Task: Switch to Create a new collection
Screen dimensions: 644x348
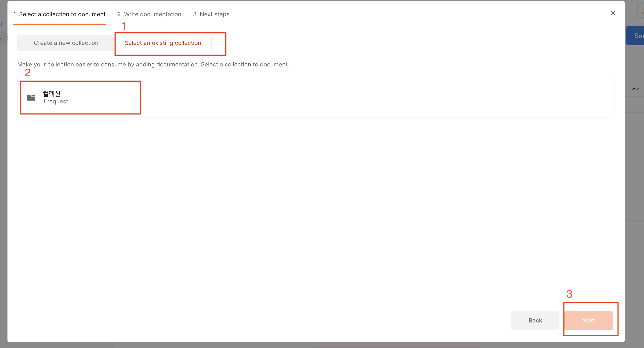Action: click(x=66, y=43)
